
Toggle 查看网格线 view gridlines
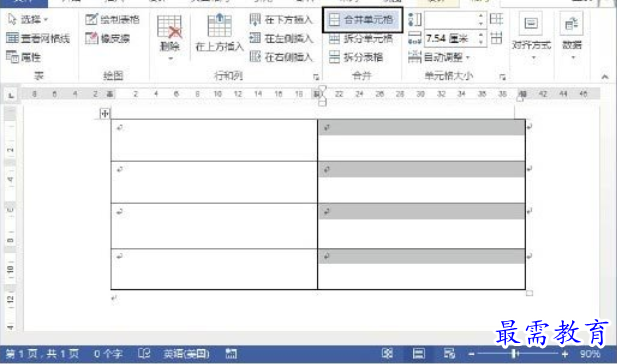tap(38, 38)
